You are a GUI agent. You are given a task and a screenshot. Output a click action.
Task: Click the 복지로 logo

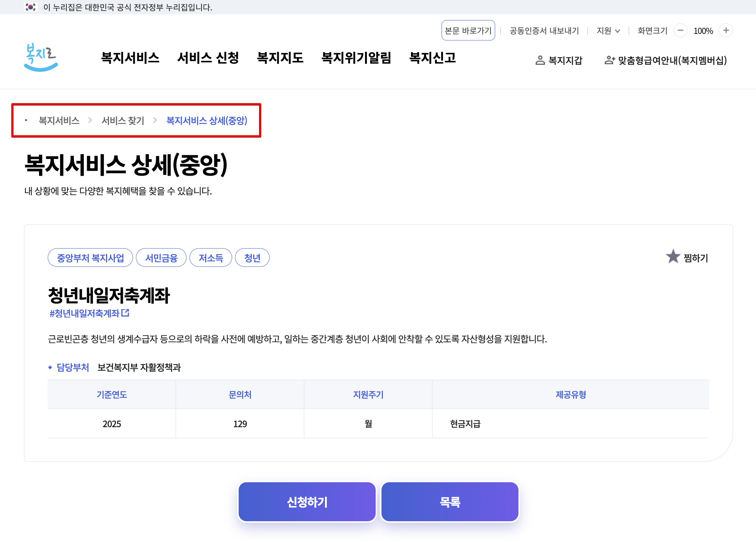click(41, 57)
